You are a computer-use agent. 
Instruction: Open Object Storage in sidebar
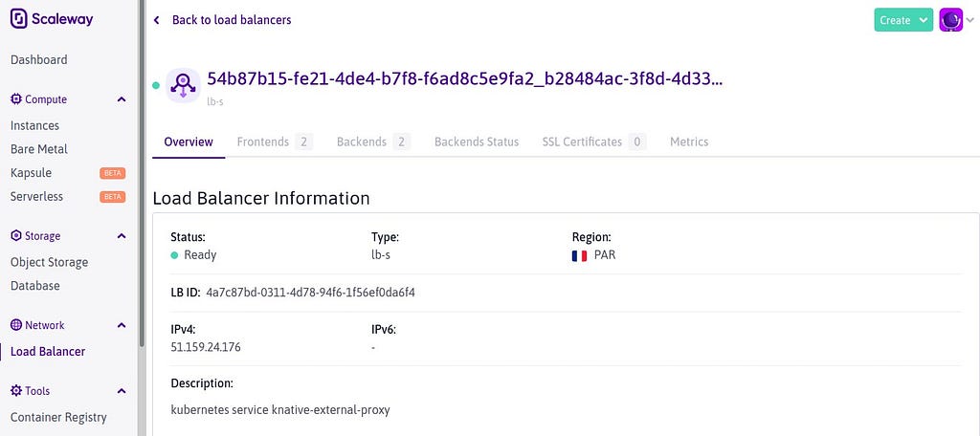[x=50, y=262]
